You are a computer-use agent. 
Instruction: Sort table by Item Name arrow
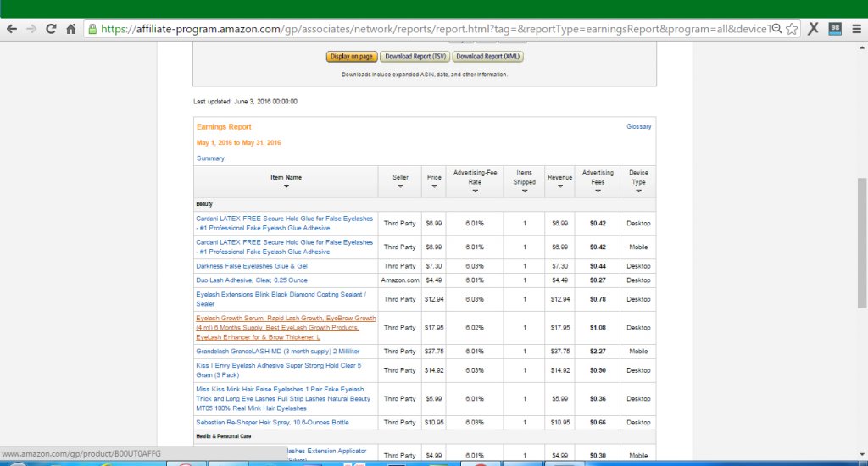[x=287, y=186]
